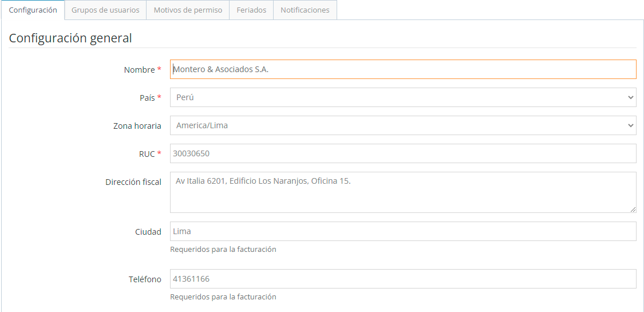Click the Zona horaria label
The width and height of the screenshot is (644, 312).
(x=137, y=126)
